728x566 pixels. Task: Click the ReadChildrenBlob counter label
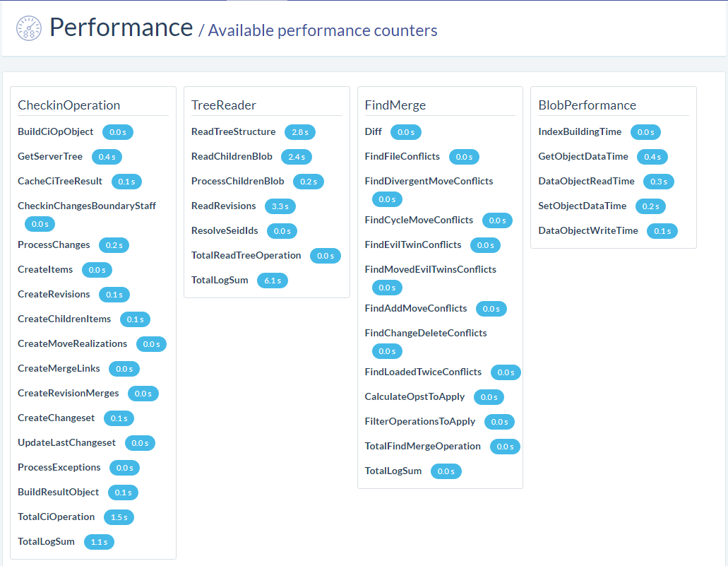pyautogui.click(x=232, y=157)
